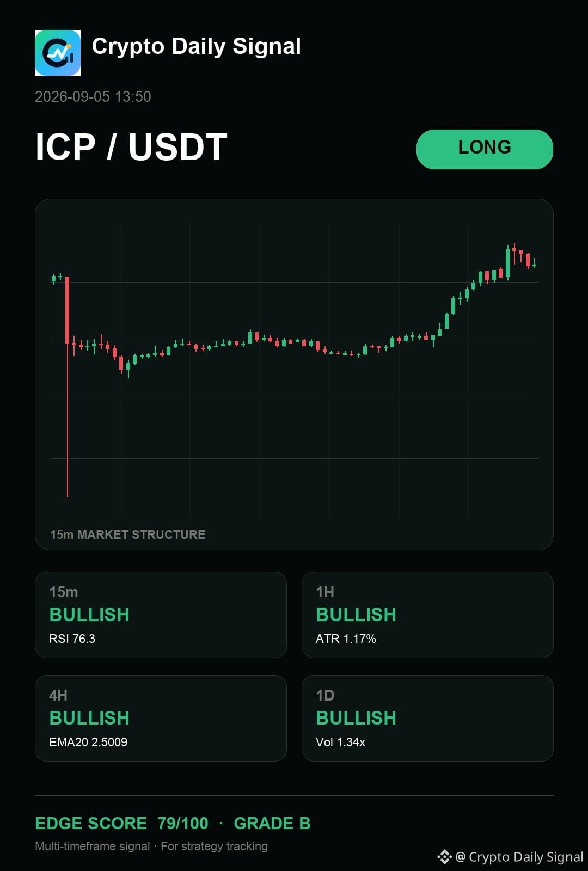This screenshot has height=871, width=588.
Task: Click the @ Crypto Daily Signal watermark
Action: click(x=519, y=857)
